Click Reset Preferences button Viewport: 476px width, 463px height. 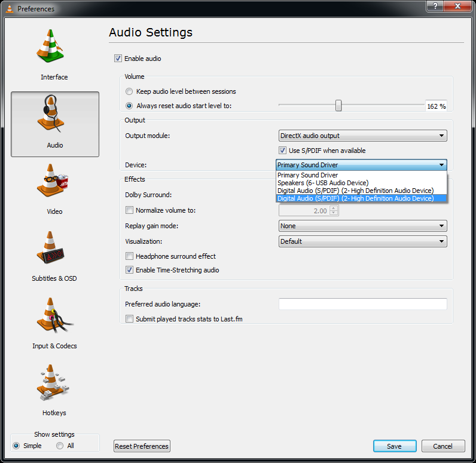142,446
